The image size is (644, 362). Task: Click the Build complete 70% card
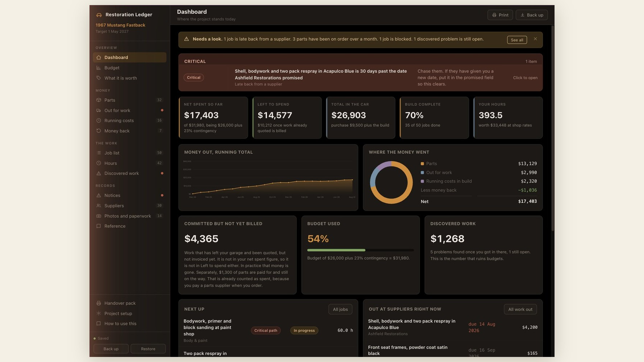coord(434,118)
